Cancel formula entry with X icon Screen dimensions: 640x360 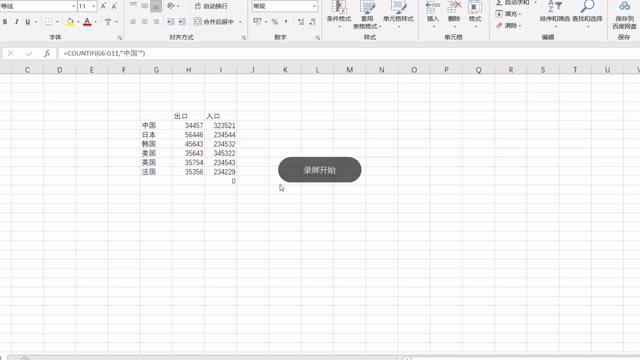11,53
